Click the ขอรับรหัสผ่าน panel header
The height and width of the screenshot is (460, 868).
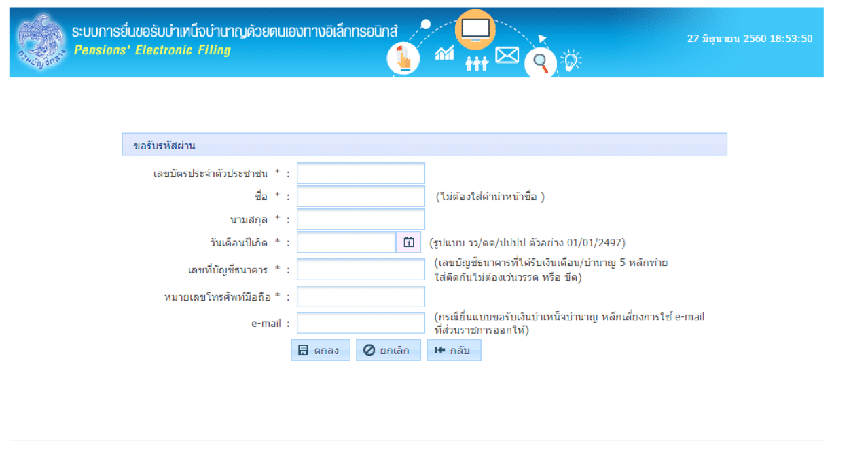point(424,145)
